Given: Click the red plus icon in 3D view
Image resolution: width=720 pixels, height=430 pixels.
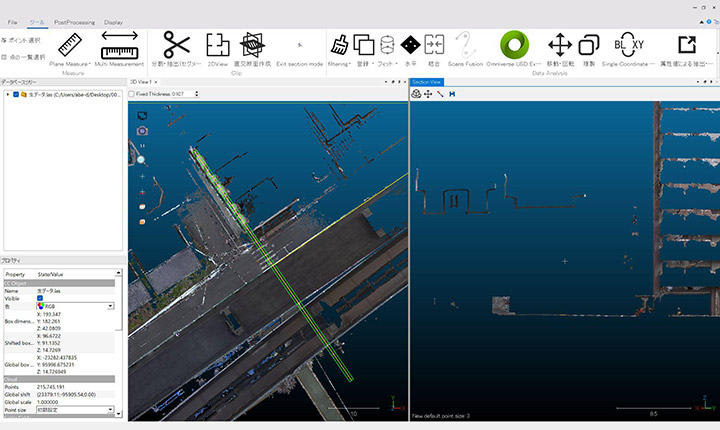Looking at the screenshot, I should tap(142, 192).
